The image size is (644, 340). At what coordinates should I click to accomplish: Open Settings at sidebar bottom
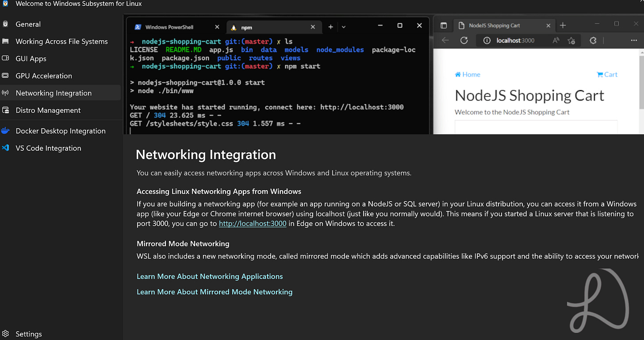pos(60,334)
